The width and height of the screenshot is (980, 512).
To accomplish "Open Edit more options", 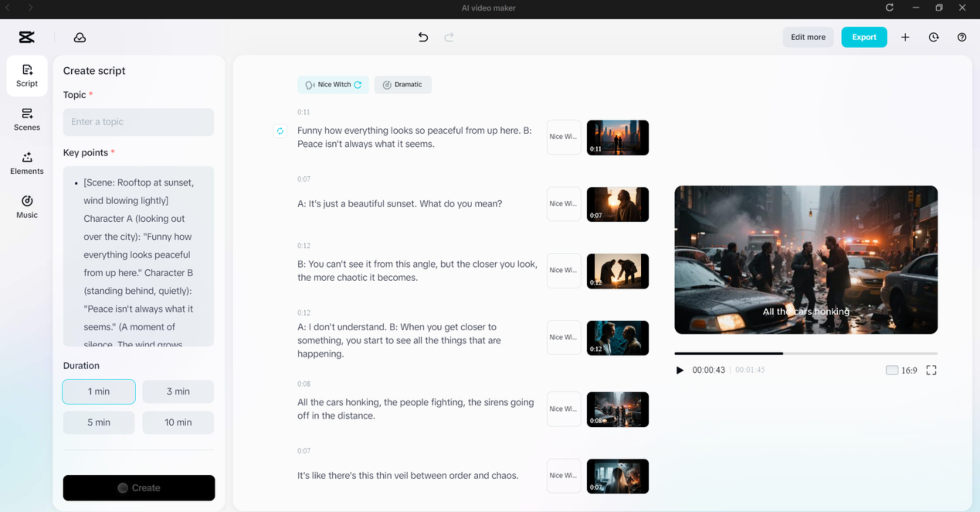I will (808, 37).
